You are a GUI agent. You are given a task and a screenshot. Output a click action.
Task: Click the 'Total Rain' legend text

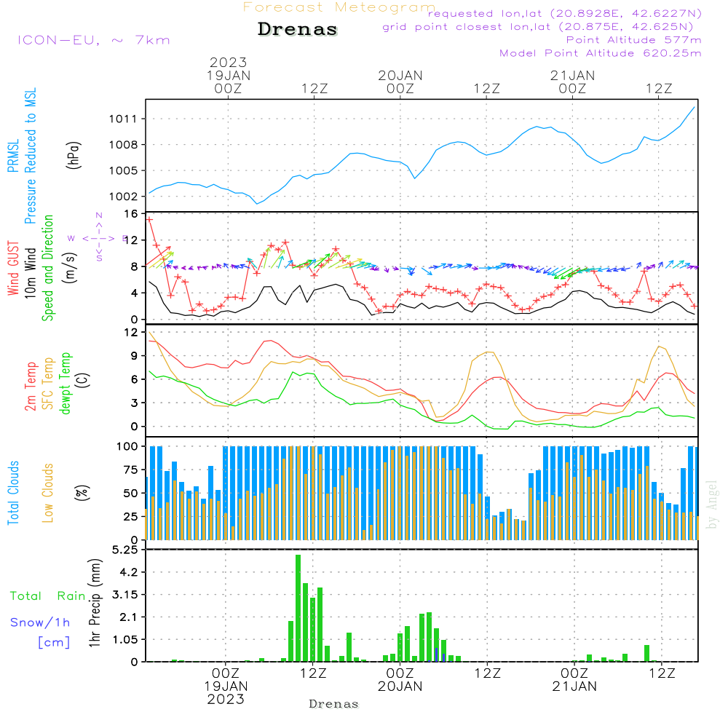tap(48, 596)
